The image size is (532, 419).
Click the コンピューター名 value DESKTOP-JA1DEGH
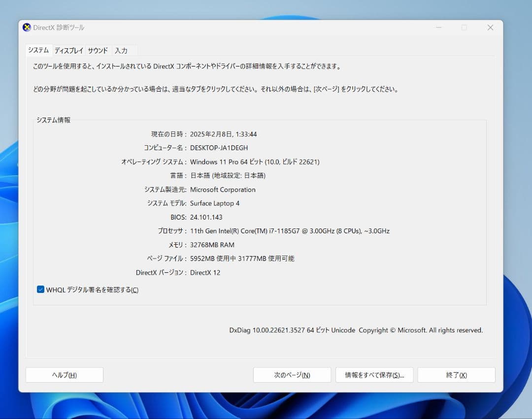219,148
